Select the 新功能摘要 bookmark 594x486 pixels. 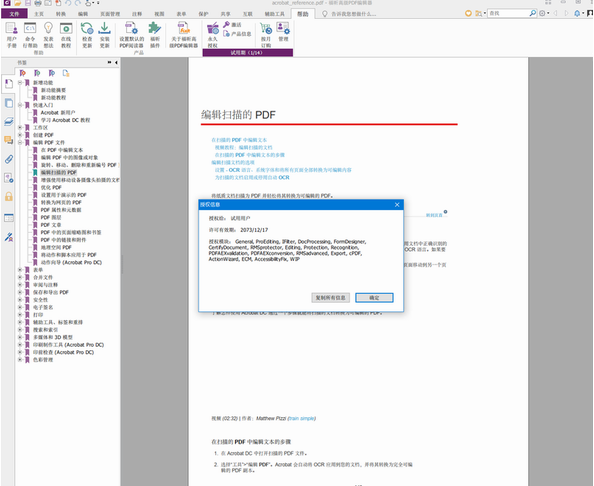pyautogui.click(x=53, y=90)
